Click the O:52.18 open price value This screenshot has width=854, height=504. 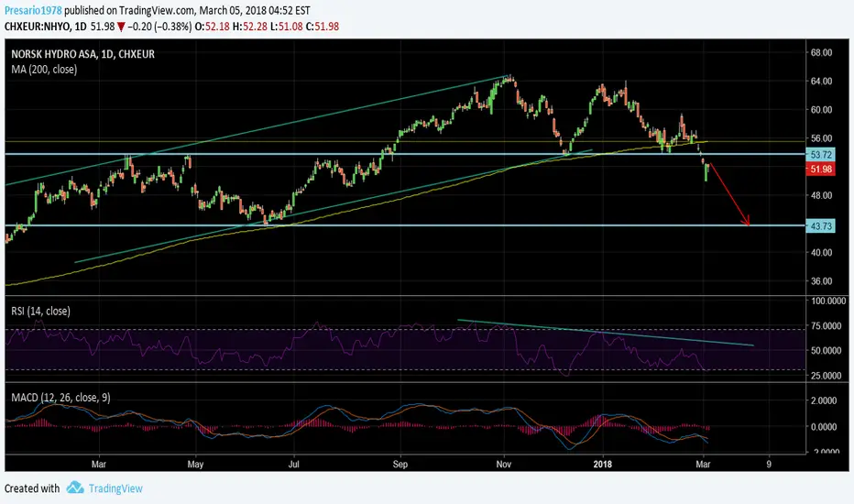pos(213,27)
